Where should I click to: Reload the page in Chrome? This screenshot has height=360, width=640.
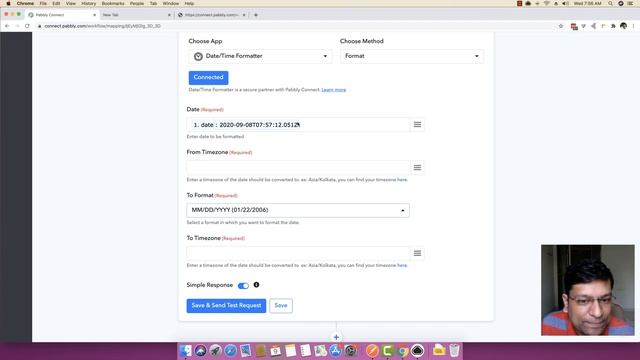point(27,26)
